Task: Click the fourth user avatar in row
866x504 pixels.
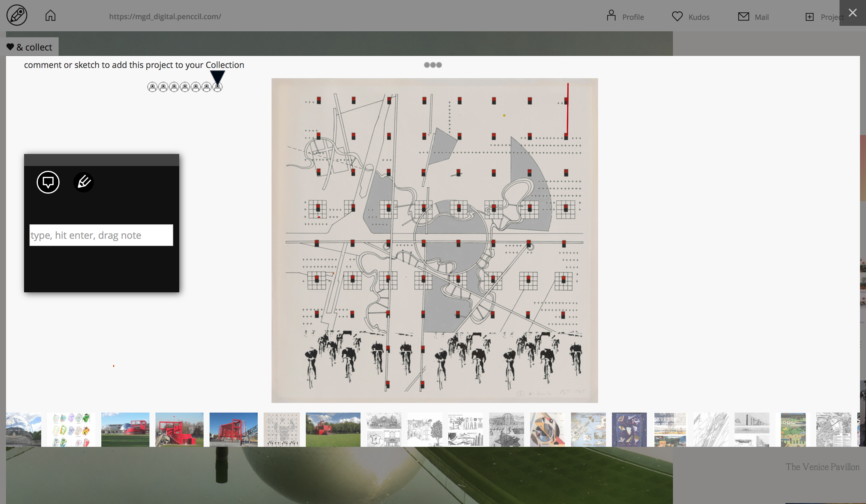Action: (185, 87)
